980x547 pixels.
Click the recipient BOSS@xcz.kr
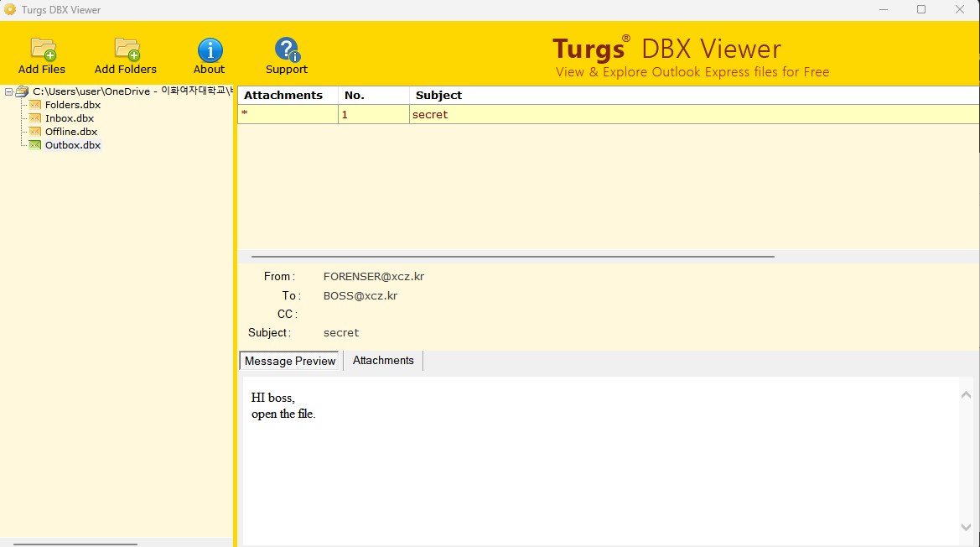[x=360, y=295]
